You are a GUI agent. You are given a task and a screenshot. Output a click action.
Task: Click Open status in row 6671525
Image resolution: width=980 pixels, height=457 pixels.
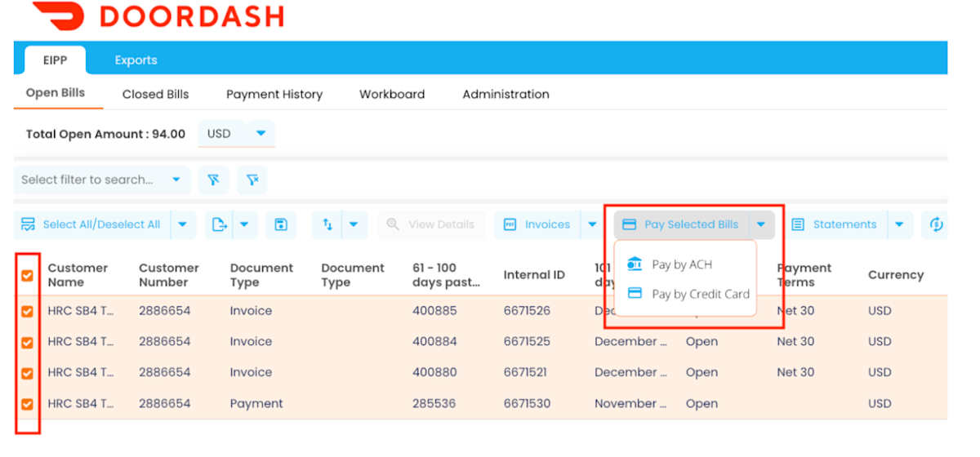[x=702, y=342]
